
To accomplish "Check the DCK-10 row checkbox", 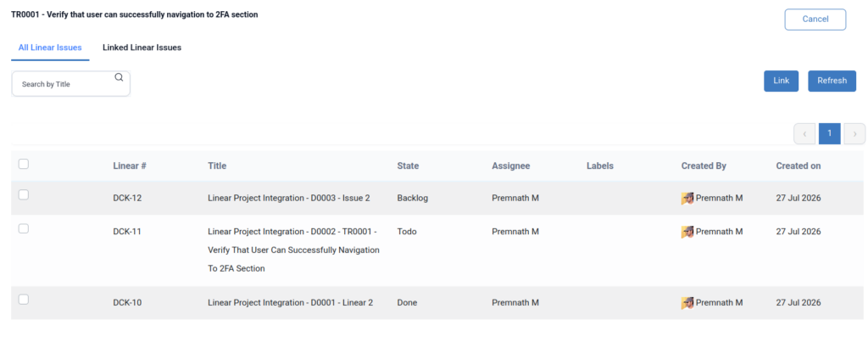I will point(24,300).
